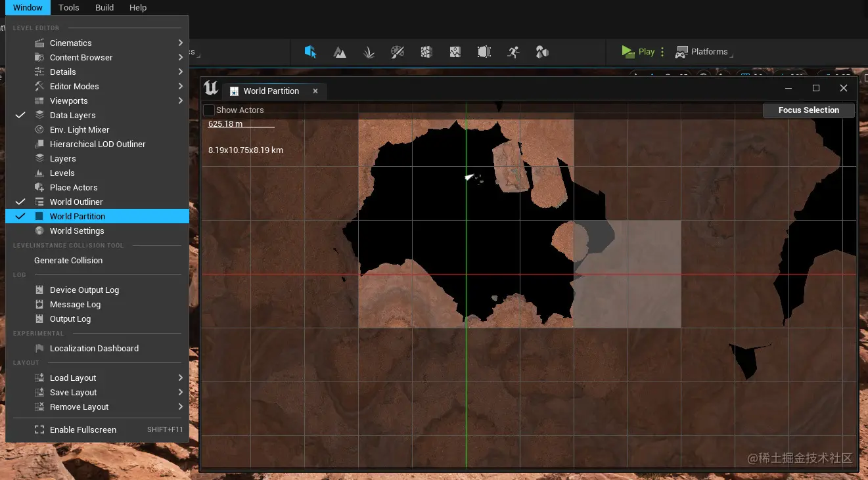Click the Remove Layout icon
868x480 pixels.
coord(39,406)
